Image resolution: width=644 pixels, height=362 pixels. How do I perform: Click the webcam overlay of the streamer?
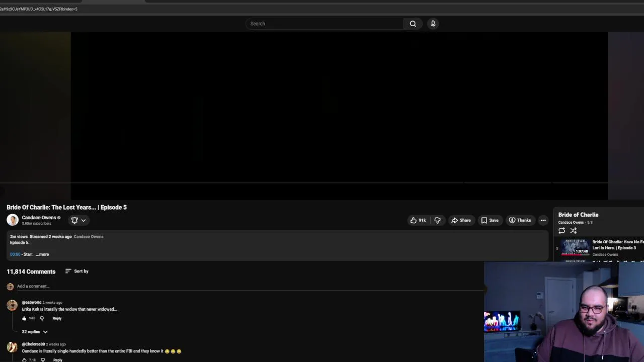click(564, 312)
